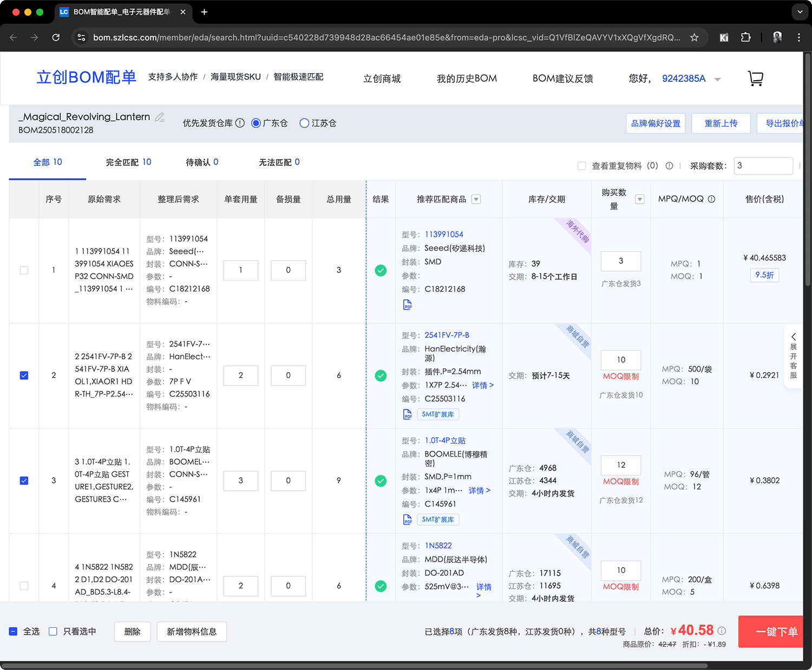Show duplicate materials info icon

coord(669,166)
